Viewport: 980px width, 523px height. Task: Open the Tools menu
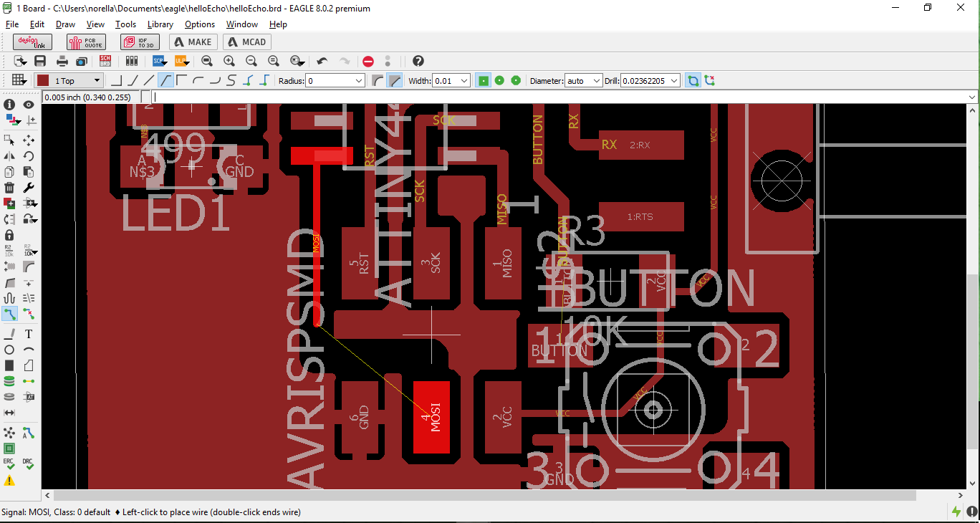(x=125, y=24)
